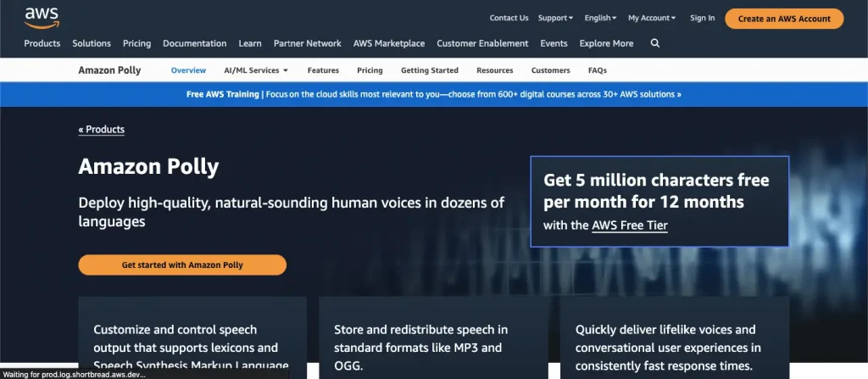Click Quickly deliver lifelike voices card
The width and height of the screenshot is (868, 379).
(x=674, y=337)
